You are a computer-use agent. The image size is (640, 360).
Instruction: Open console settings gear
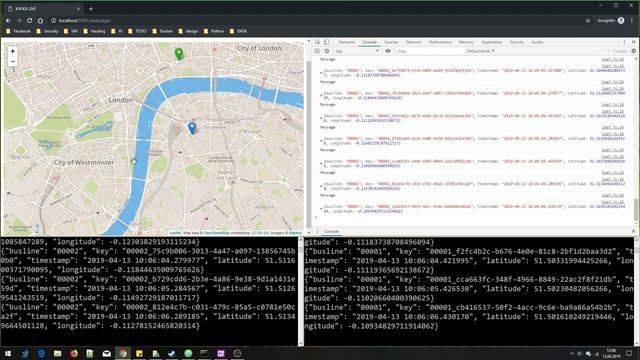coord(633,51)
